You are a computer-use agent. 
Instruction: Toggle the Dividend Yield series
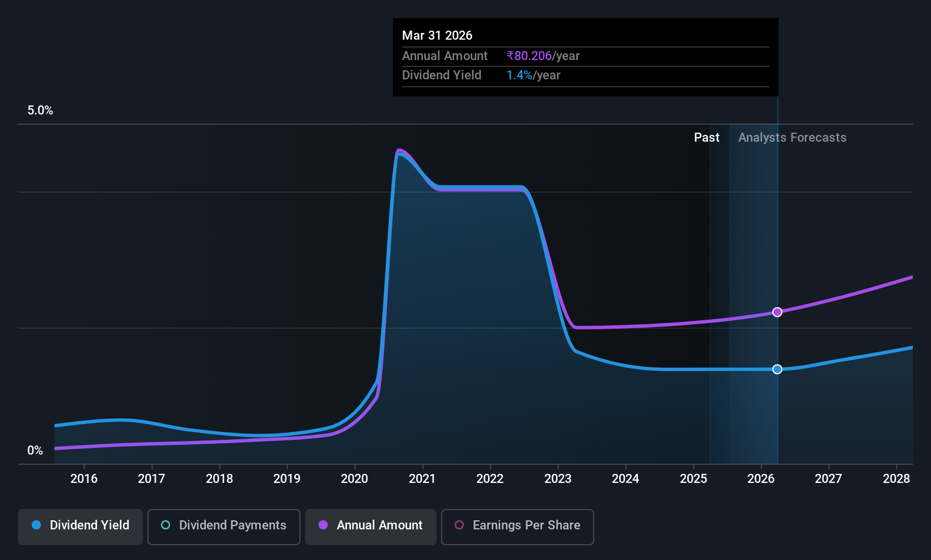pyautogui.click(x=81, y=527)
